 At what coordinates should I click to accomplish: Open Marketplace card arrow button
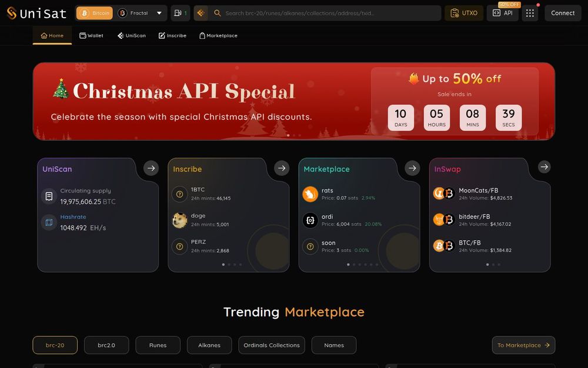tap(412, 168)
